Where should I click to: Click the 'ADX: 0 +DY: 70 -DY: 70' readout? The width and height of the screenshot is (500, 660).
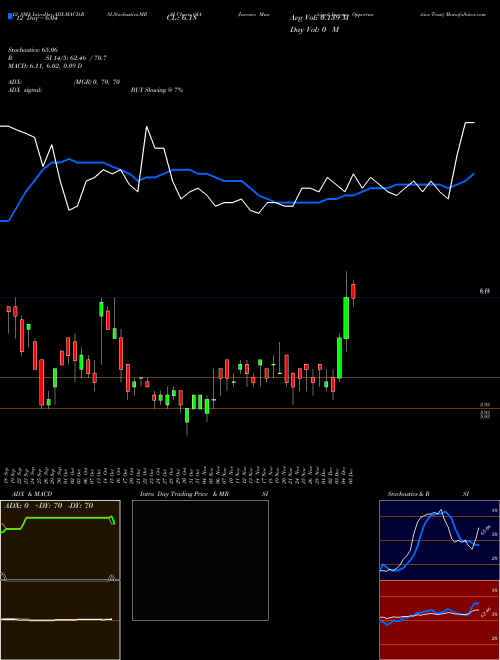[x=48, y=506]
